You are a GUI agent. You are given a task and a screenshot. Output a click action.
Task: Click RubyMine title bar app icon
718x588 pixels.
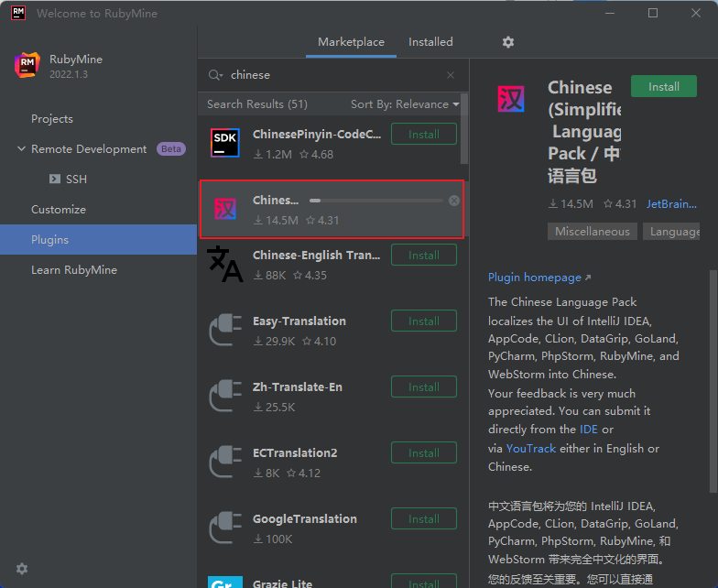click(x=18, y=13)
